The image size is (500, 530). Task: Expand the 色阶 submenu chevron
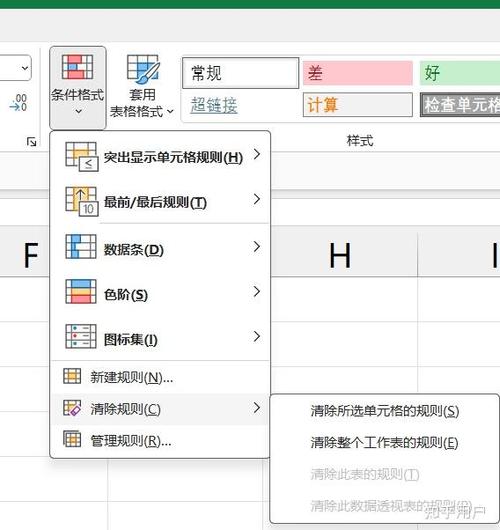click(257, 291)
